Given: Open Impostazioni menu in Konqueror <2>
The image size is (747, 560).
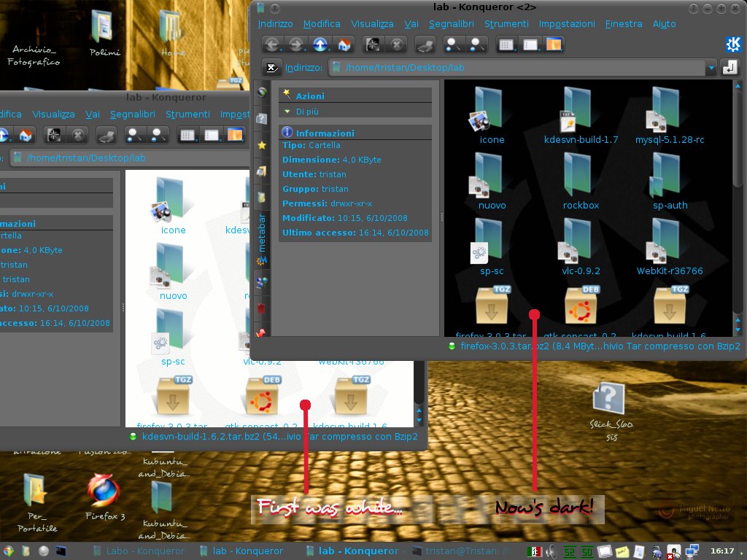Looking at the screenshot, I should pos(567,24).
